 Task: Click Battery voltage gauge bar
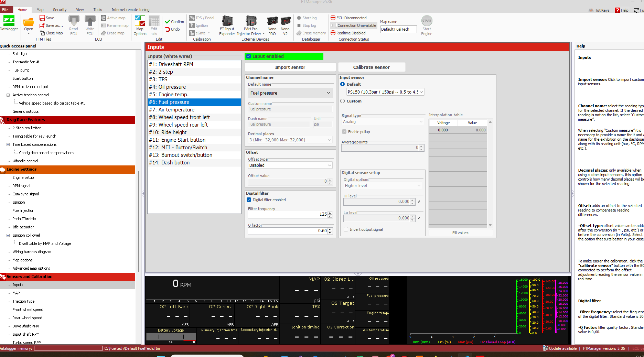click(x=171, y=337)
